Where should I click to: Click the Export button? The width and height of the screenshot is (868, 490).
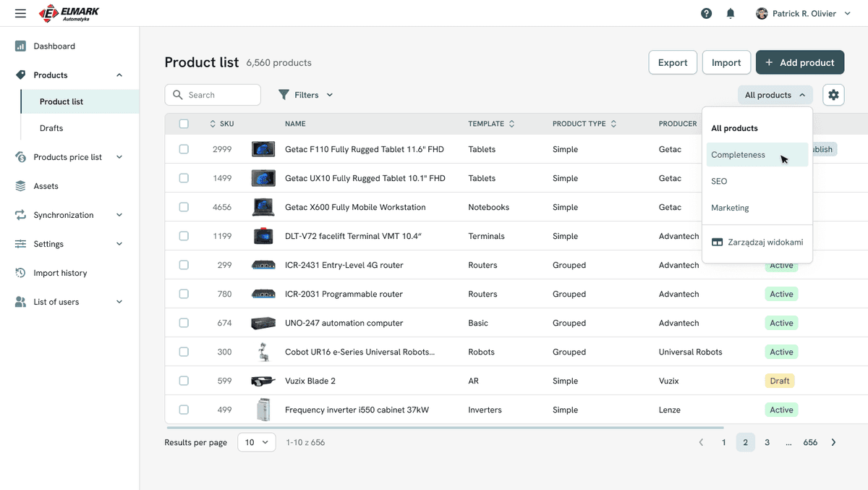click(673, 62)
